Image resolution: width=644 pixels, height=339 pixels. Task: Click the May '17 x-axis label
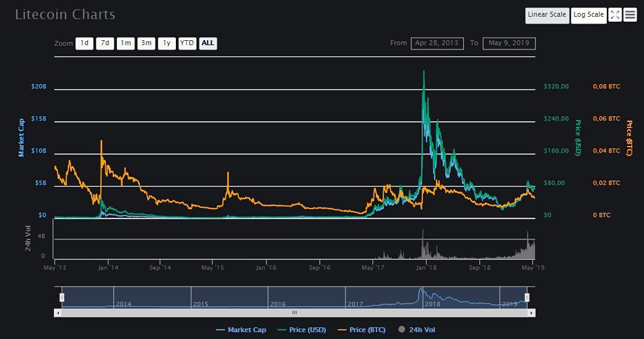pos(373,268)
